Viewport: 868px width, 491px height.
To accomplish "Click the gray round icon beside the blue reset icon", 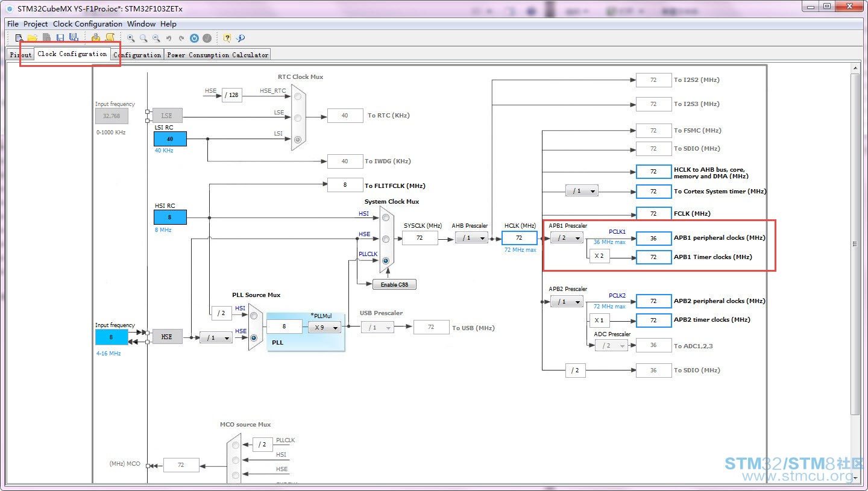I will point(207,38).
